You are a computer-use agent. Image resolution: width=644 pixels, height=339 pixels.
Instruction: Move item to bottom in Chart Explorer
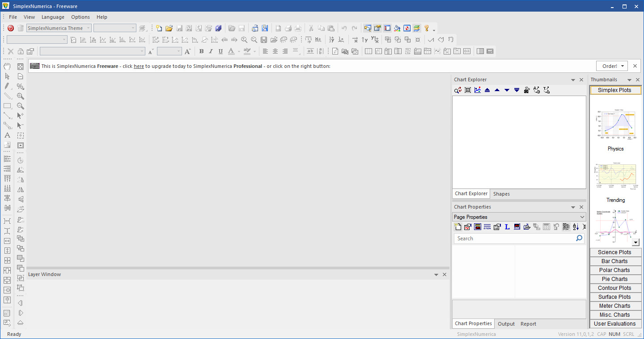click(x=517, y=90)
